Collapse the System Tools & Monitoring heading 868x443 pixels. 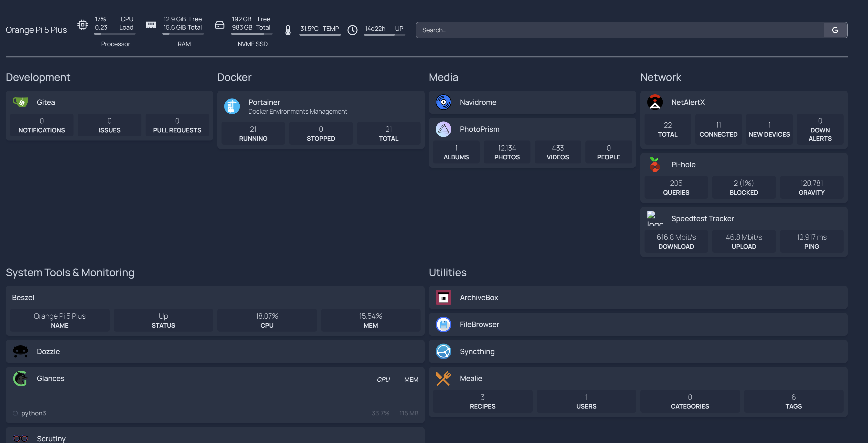point(70,272)
